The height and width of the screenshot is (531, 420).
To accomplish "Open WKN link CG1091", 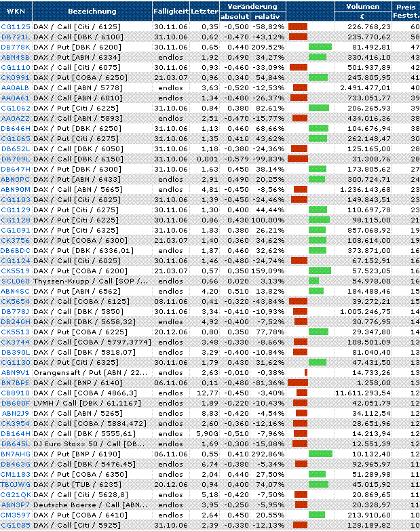I will click(x=16, y=230).
